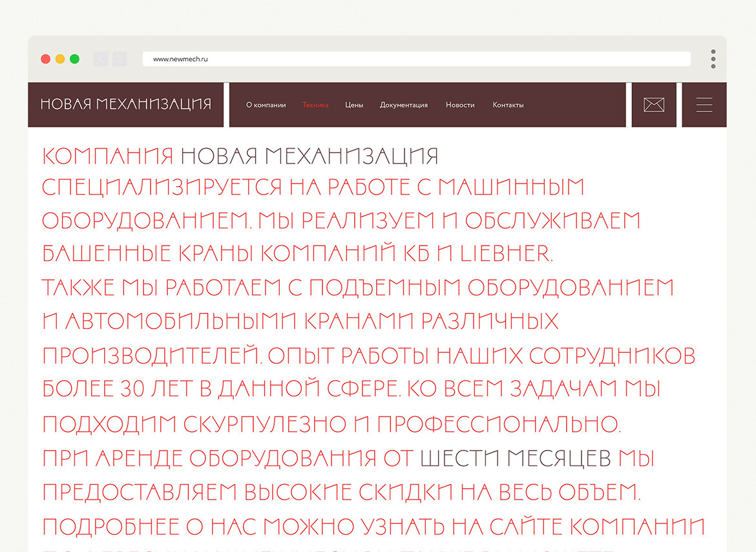756x552 pixels.
Task: Click the red close window dot
Action: (x=46, y=59)
